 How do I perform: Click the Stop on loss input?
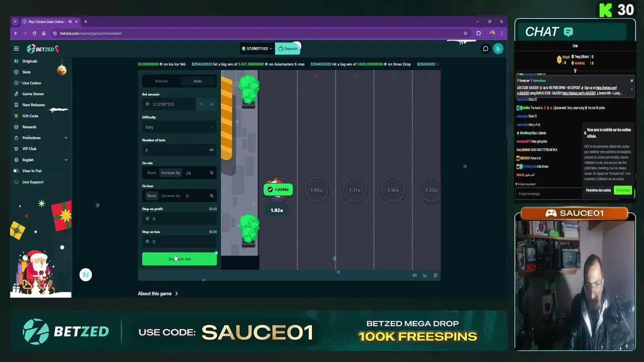point(179,242)
